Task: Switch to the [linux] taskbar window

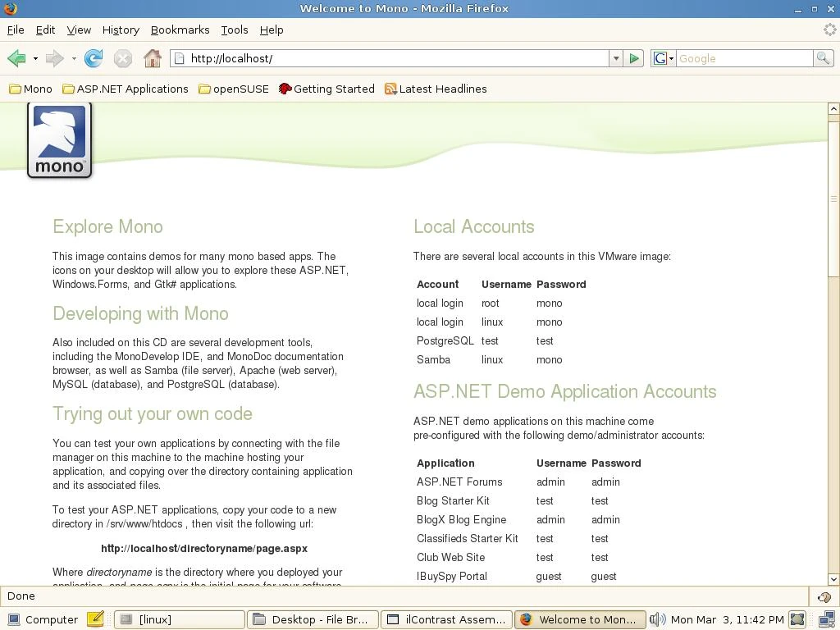Action: tap(180, 620)
